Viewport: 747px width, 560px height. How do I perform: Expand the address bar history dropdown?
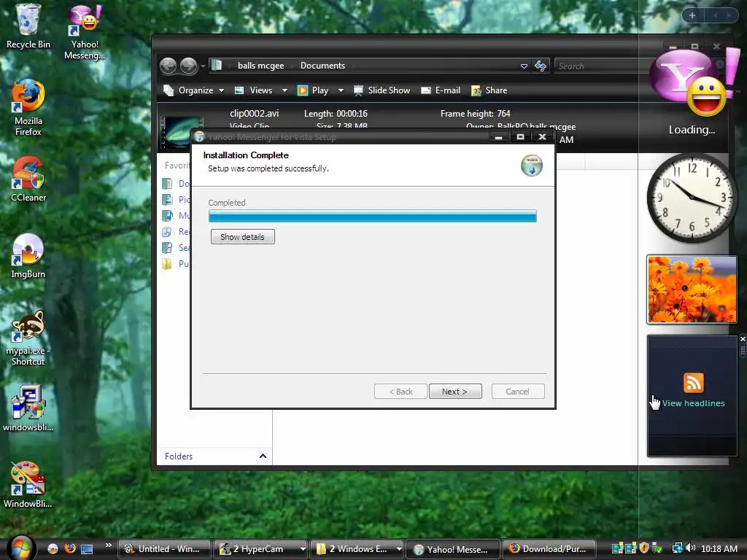(524, 66)
